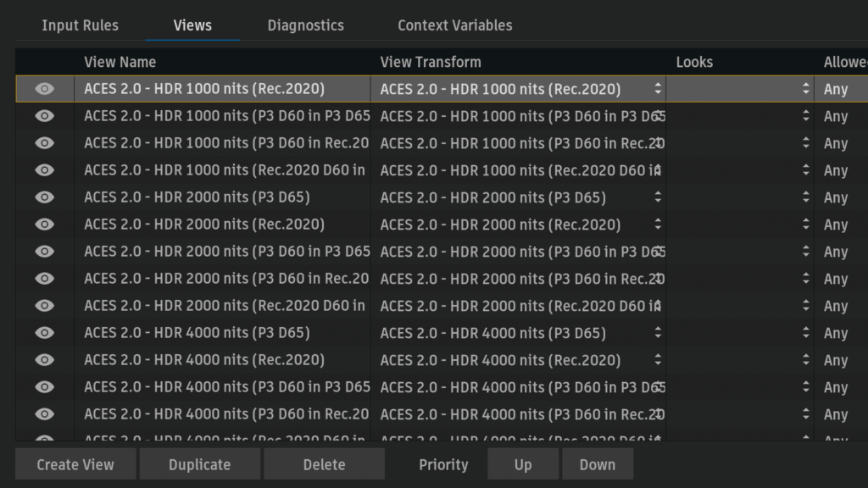The image size is (868, 488).
Task: Toggle eye for 2000 nits Rec.2020 D60 row
Action: pyautogui.click(x=44, y=305)
